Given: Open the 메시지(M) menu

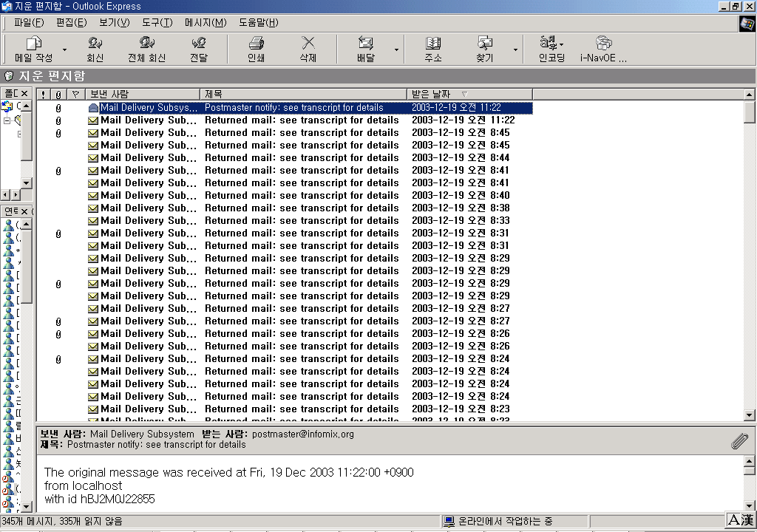Looking at the screenshot, I should (x=205, y=22).
